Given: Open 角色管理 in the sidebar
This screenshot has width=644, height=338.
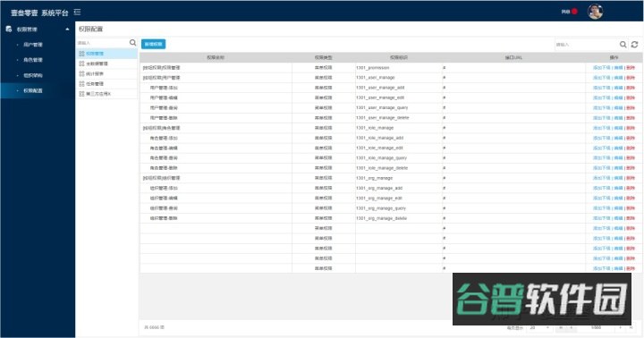Looking at the screenshot, I should pyautogui.click(x=33, y=60).
